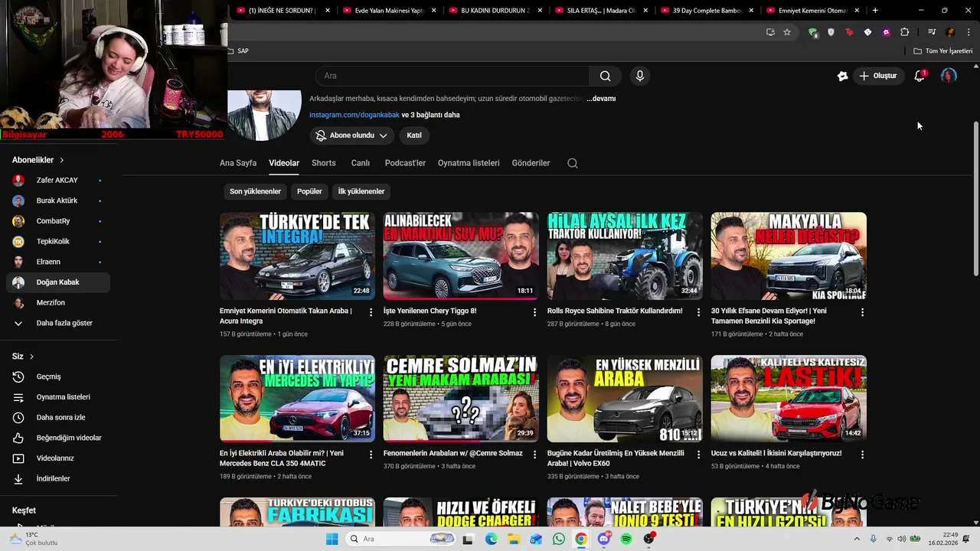
Task: Open YouTube notifications bell
Action: (920, 76)
